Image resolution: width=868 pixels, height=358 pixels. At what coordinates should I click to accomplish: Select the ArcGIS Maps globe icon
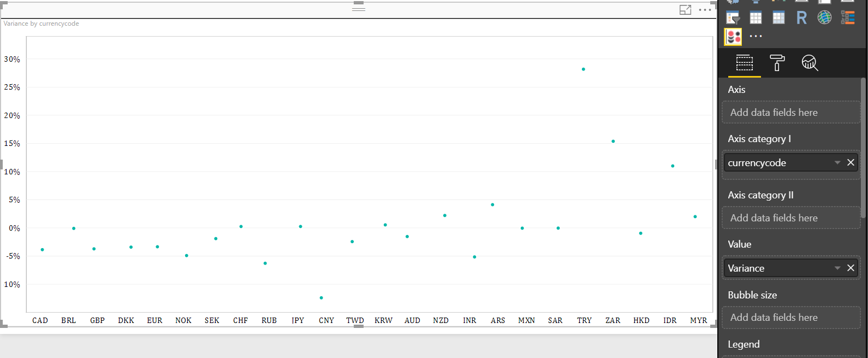pos(824,18)
